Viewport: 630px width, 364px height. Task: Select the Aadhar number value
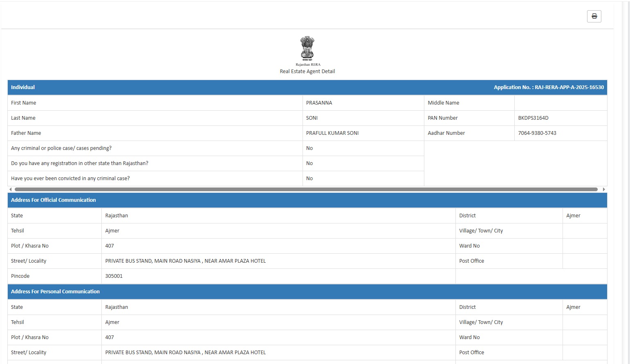pos(537,133)
